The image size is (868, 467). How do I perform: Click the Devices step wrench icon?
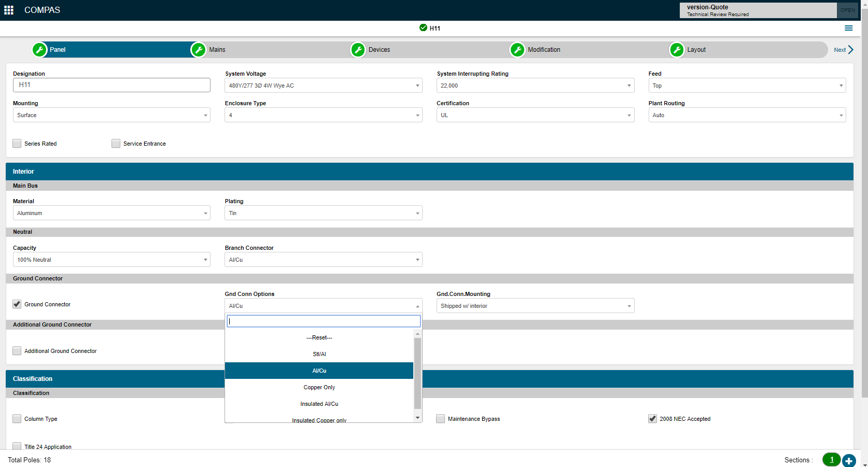358,50
